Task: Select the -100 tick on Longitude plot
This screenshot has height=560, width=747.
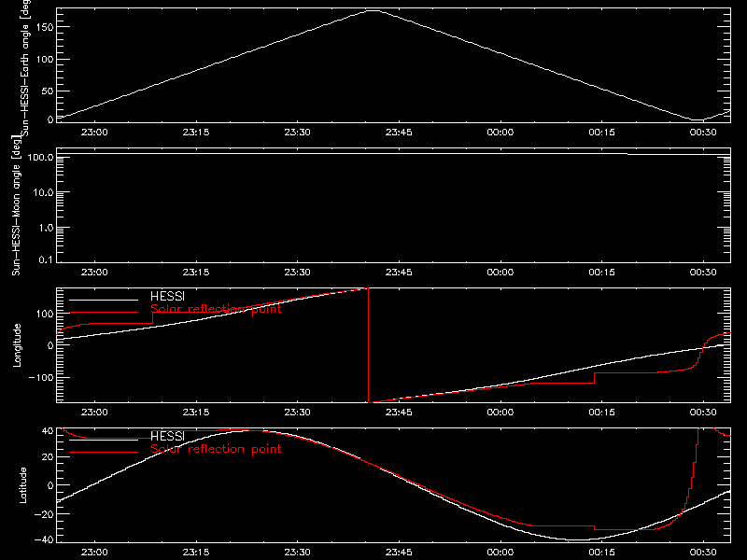Action: pos(43,377)
